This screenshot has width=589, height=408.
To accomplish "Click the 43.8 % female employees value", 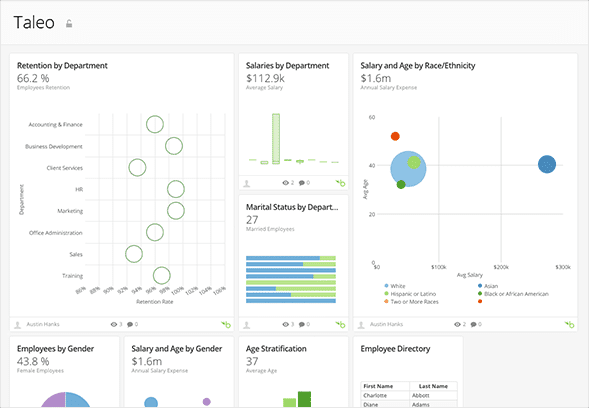I will click(33, 361).
